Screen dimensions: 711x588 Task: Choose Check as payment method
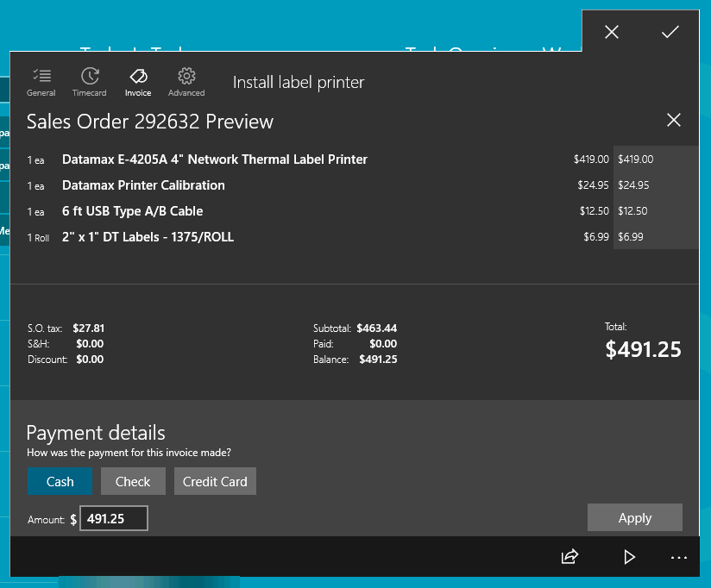133,481
